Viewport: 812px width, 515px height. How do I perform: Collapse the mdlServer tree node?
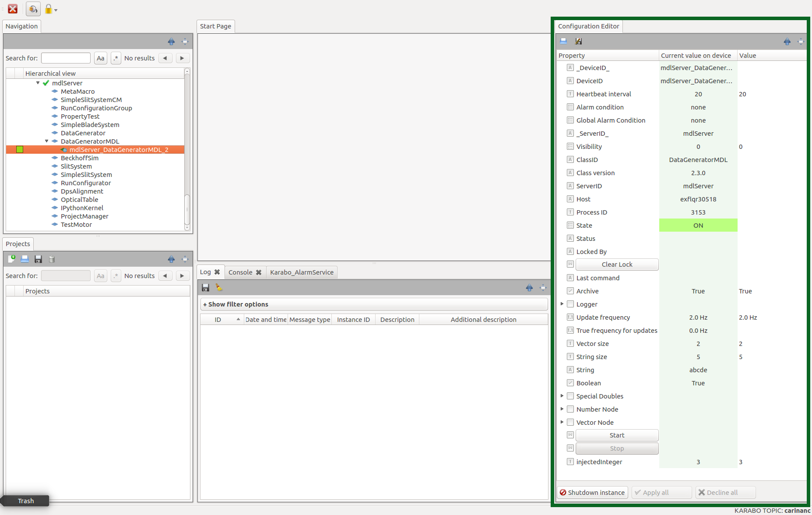click(38, 83)
